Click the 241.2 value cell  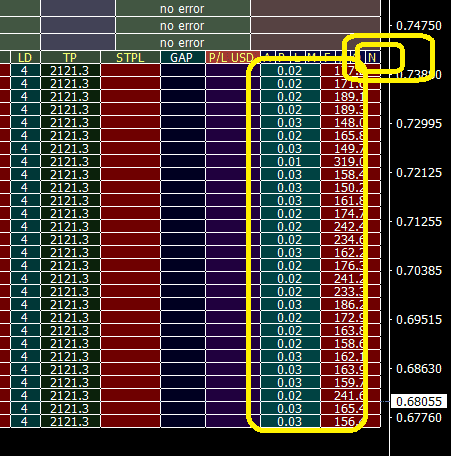(x=350, y=279)
